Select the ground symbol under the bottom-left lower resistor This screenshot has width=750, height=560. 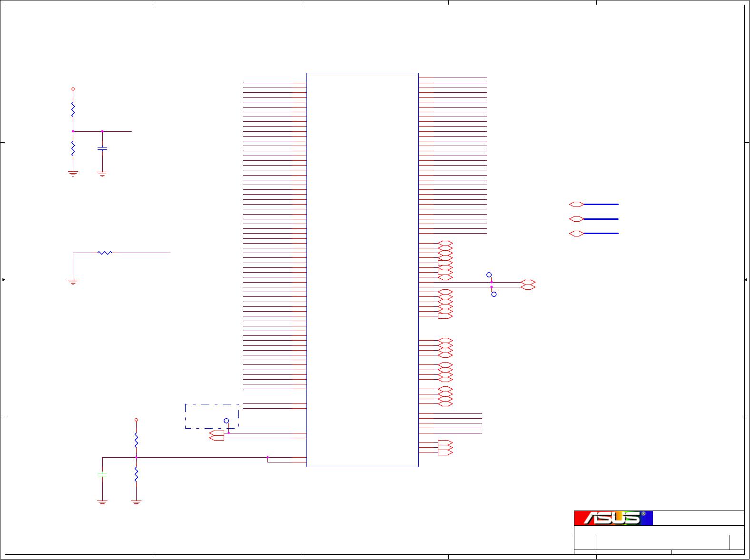[x=136, y=502]
